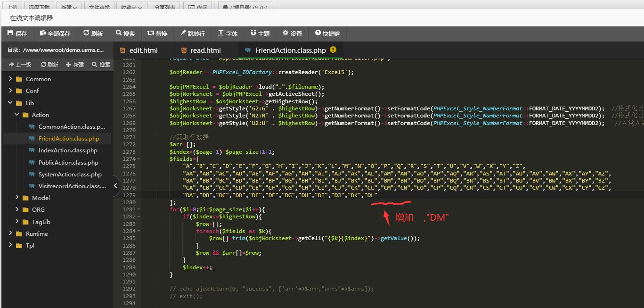Viewport: 644px width, 308px height.
Task: Click 保存 (Save) in the editor toolbar
Action: pos(17,33)
